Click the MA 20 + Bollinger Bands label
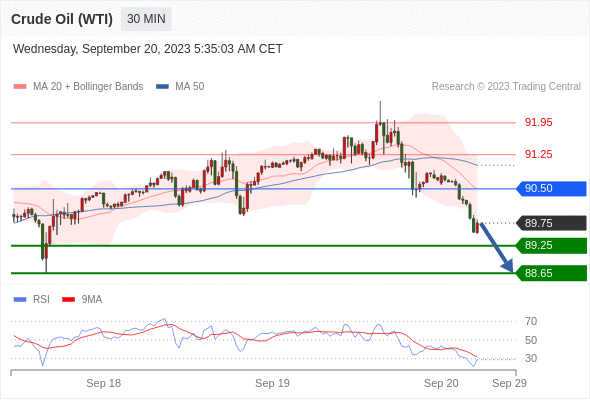 [88, 87]
